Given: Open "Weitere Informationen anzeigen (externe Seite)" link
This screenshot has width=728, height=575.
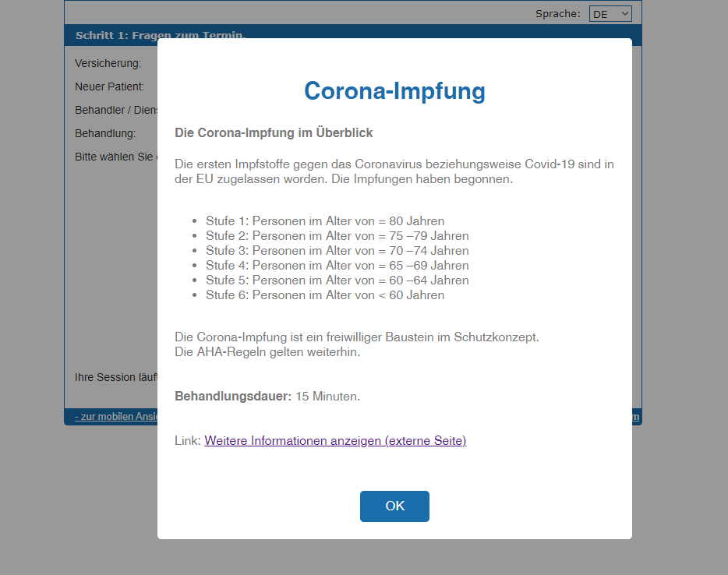Looking at the screenshot, I should pos(335,440).
